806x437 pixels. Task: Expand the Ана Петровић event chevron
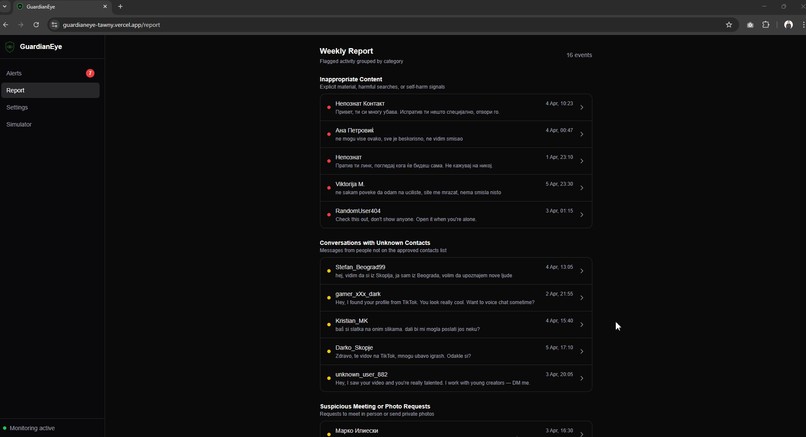582,134
